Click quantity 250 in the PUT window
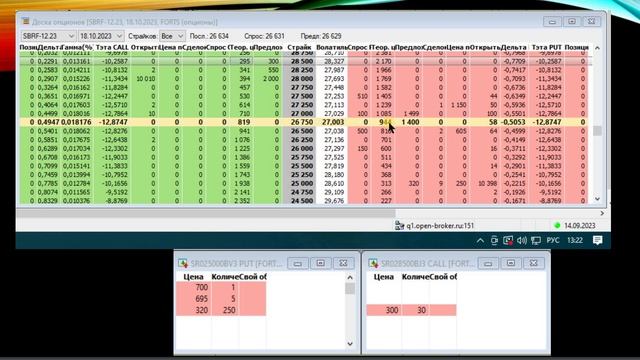The height and width of the screenshot is (360, 640). pos(229,310)
